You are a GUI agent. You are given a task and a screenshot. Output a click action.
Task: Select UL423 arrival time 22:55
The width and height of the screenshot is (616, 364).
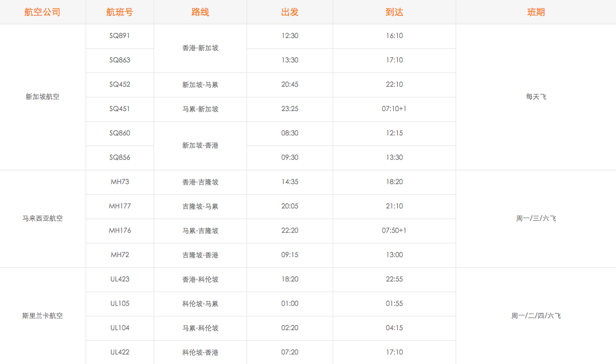[x=394, y=279]
